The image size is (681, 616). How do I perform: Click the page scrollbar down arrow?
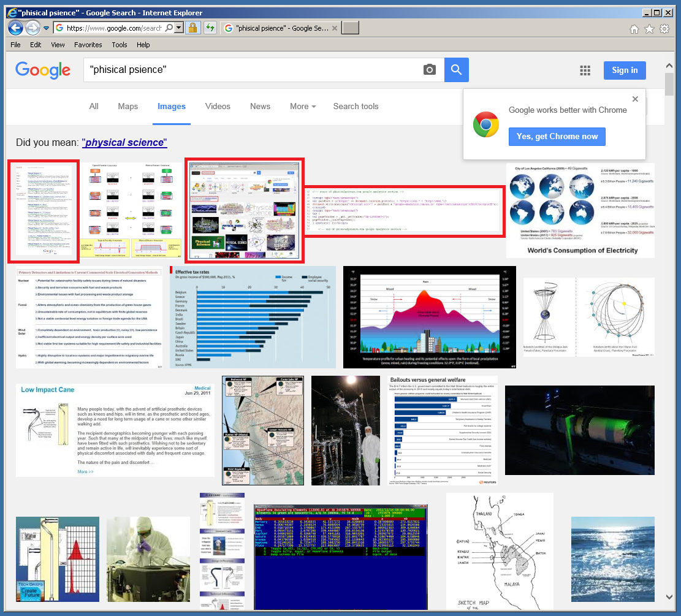coord(669,597)
